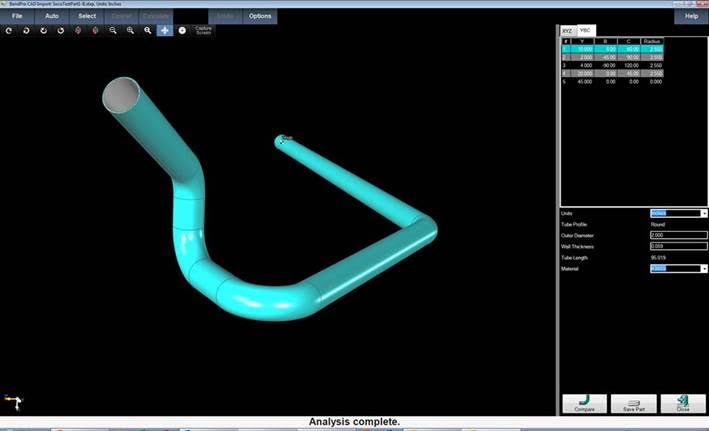Select row 2 in the YBC table
Screen dimensions: 709x431
(613, 57)
